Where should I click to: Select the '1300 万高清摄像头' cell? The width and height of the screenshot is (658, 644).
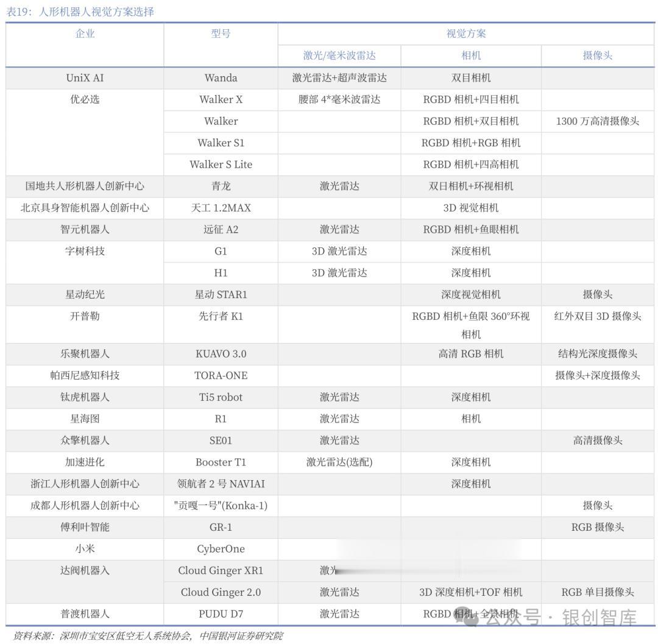(x=598, y=121)
